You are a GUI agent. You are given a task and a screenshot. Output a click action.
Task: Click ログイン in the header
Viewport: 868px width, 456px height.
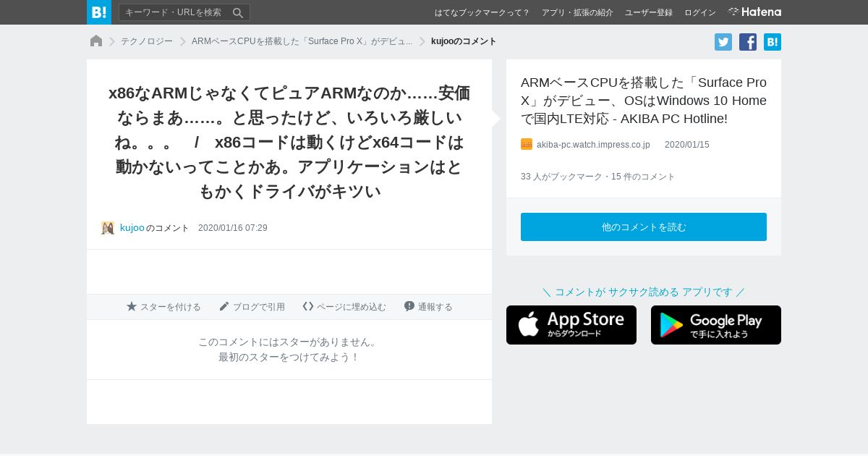(x=700, y=12)
